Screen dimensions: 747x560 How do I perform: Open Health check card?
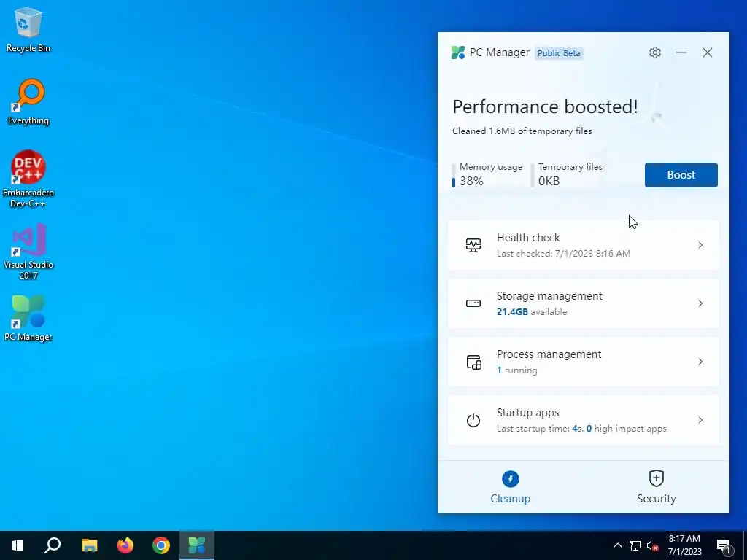(583, 245)
